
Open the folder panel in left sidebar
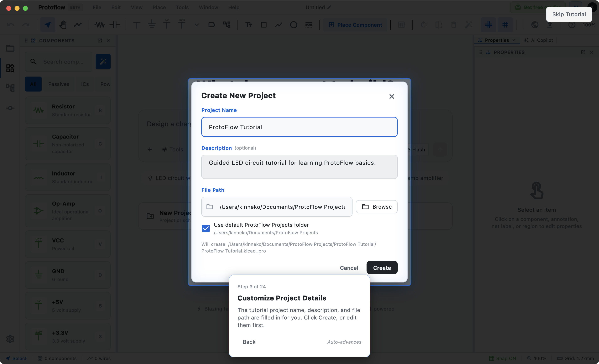tap(10, 48)
